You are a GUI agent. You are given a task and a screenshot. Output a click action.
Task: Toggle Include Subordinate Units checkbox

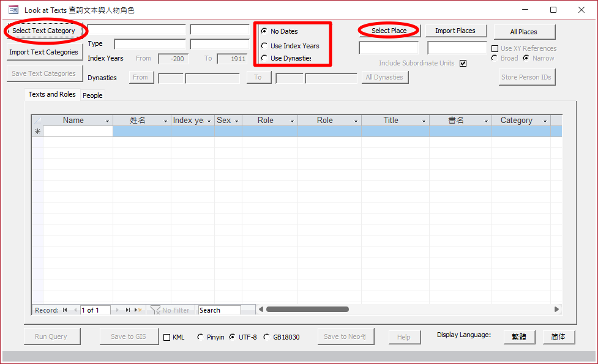463,63
